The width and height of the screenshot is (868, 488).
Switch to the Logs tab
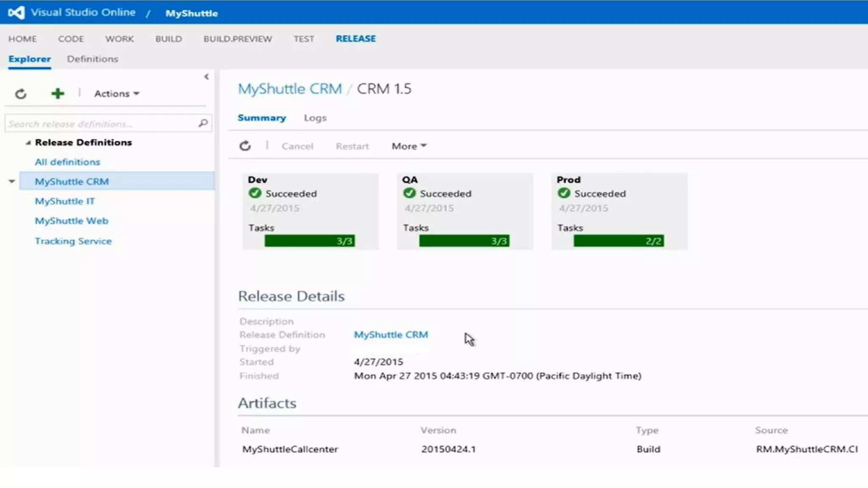[x=315, y=118]
